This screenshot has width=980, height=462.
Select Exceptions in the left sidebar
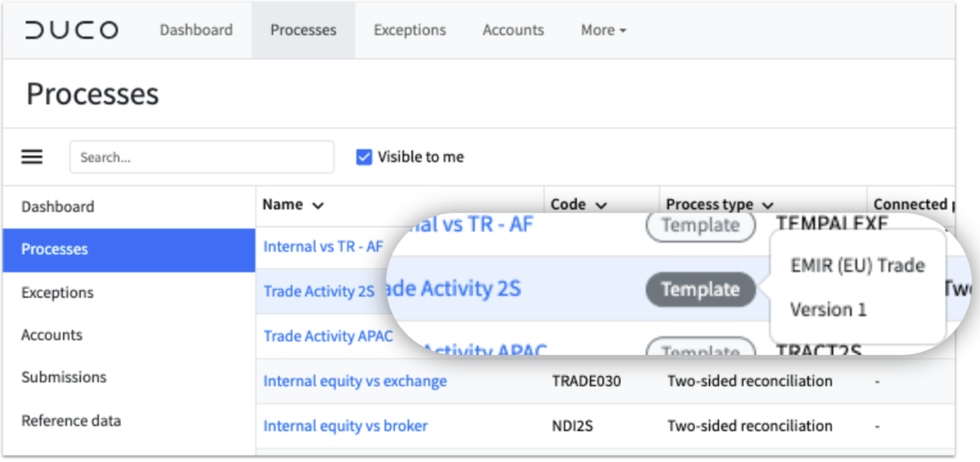tap(57, 292)
